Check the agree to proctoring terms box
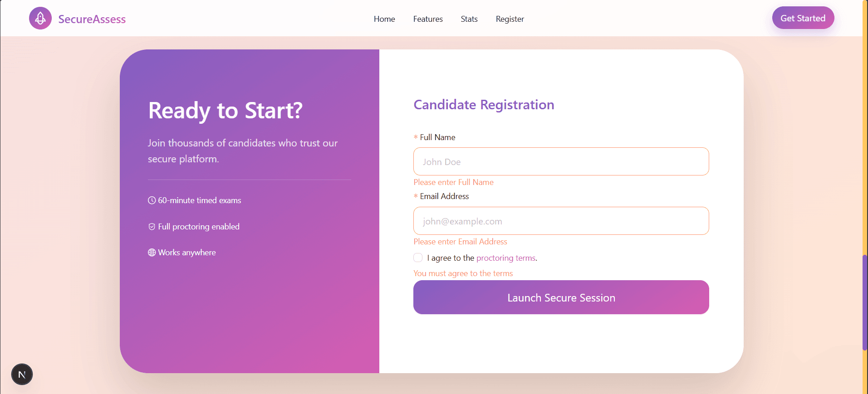The height and width of the screenshot is (394, 868). point(418,258)
